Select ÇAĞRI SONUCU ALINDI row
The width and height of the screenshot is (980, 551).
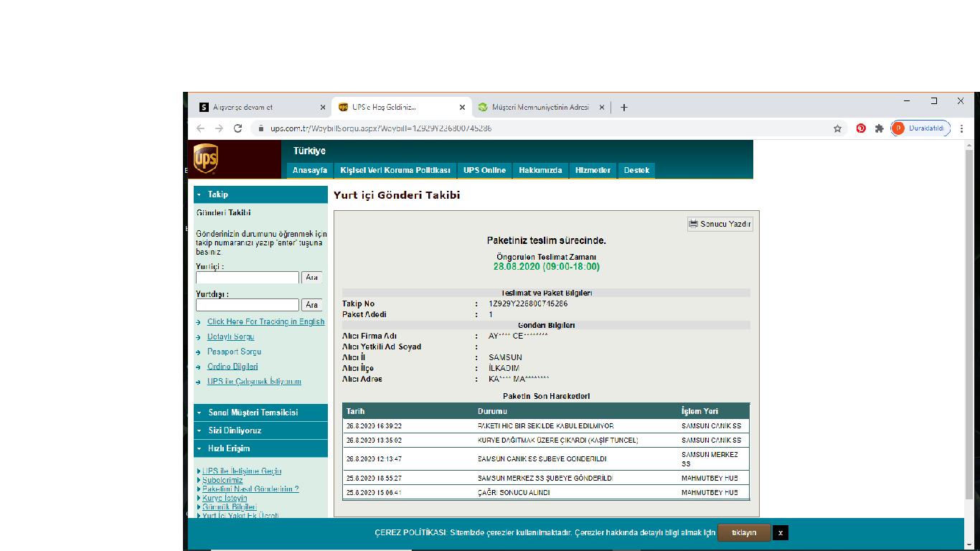546,493
